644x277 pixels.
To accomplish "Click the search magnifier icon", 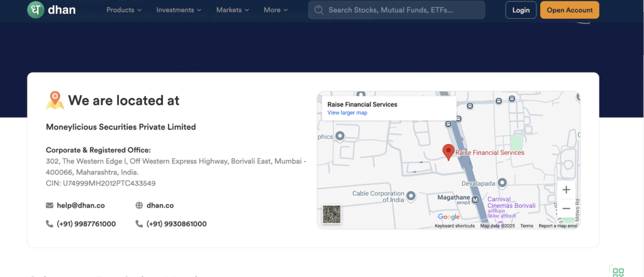I will tap(318, 10).
